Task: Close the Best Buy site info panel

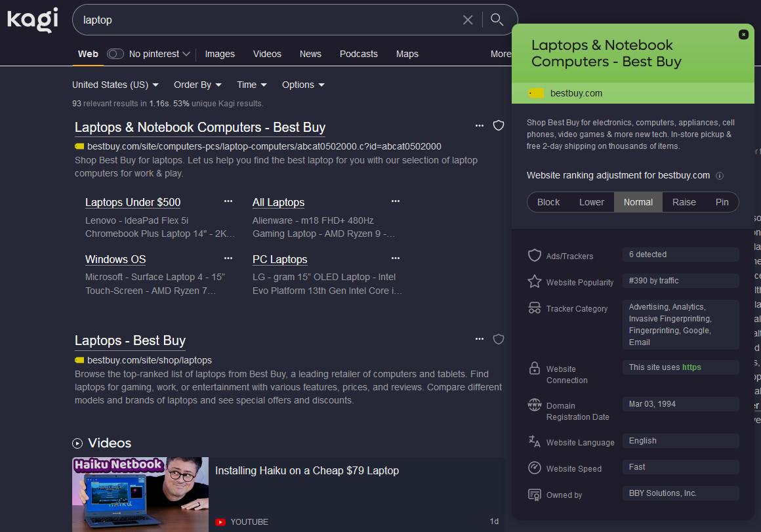Action: click(743, 34)
